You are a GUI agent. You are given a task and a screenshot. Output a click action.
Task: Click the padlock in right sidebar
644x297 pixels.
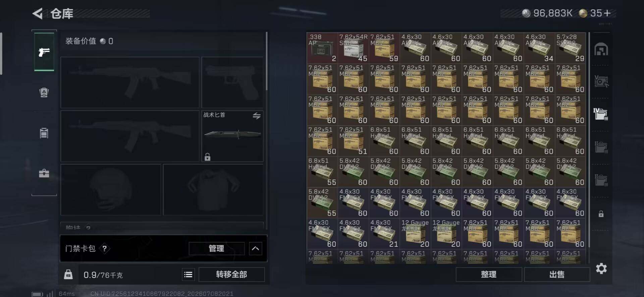coord(601,214)
